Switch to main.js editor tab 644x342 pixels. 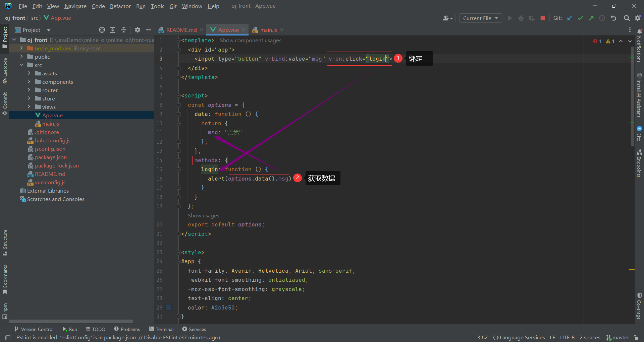[x=268, y=30]
